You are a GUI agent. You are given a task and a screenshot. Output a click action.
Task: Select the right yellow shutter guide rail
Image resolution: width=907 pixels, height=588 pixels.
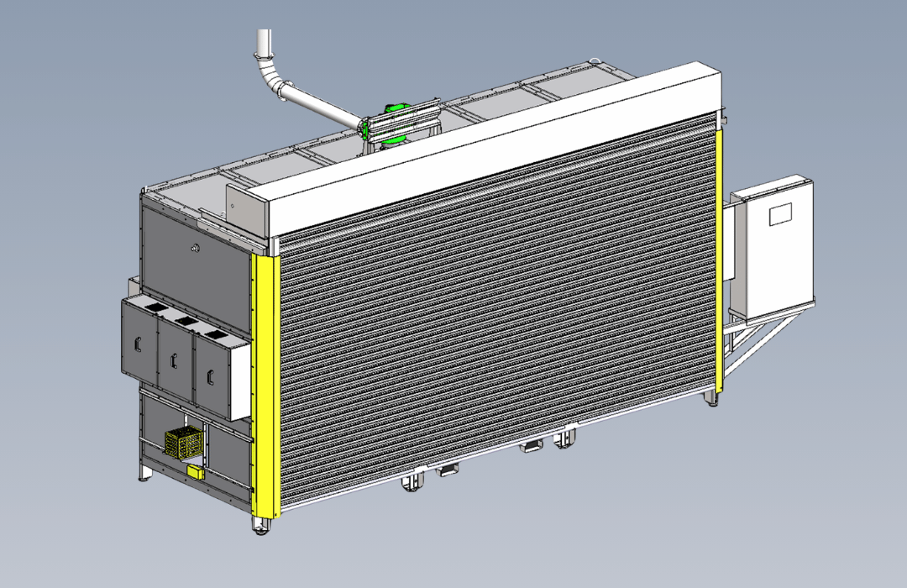click(x=719, y=260)
